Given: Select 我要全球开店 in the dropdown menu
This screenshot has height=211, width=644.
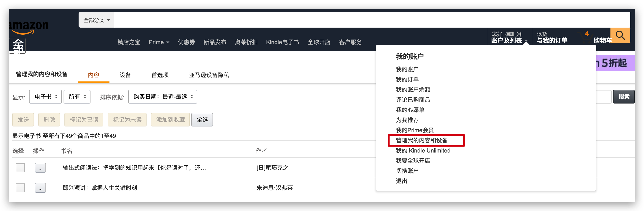Looking at the screenshot, I should pos(413,161).
